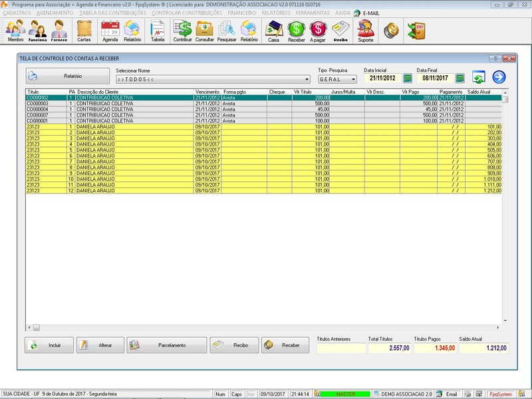Image resolution: width=532 pixels, height=399 pixels.
Task: Click the E-MAIL globe icon in menu bar
Action: pyautogui.click(x=356, y=13)
